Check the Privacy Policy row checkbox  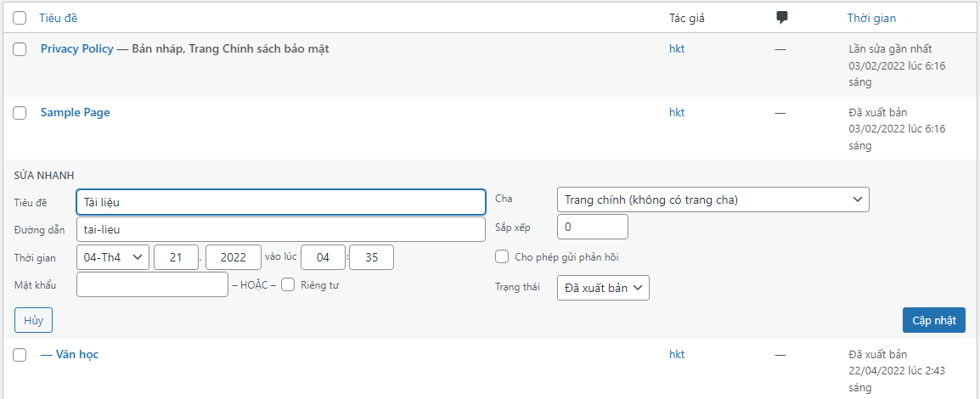click(20, 49)
